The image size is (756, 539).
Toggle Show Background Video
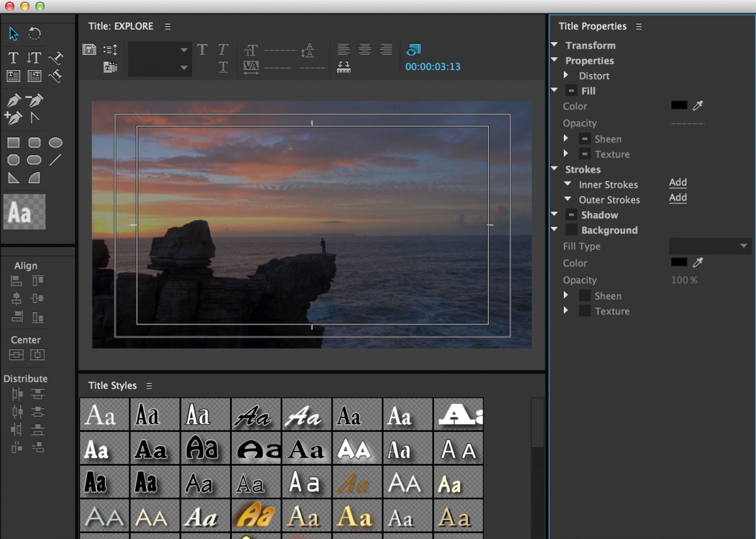pyautogui.click(x=413, y=49)
